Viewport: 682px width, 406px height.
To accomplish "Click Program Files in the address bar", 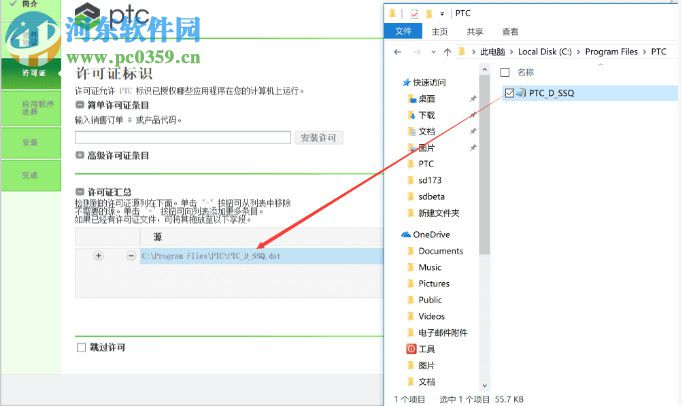I will tap(611, 52).
